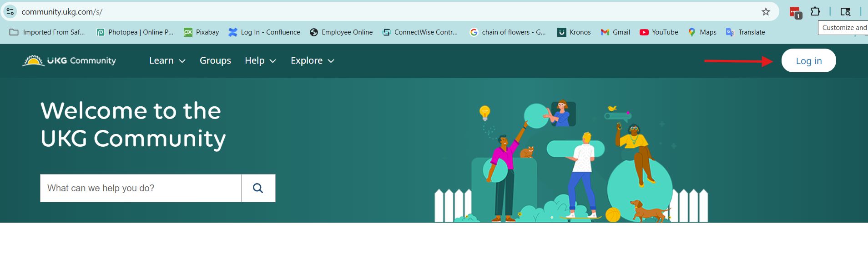Open the Maps bookmark

click(702, 32)
